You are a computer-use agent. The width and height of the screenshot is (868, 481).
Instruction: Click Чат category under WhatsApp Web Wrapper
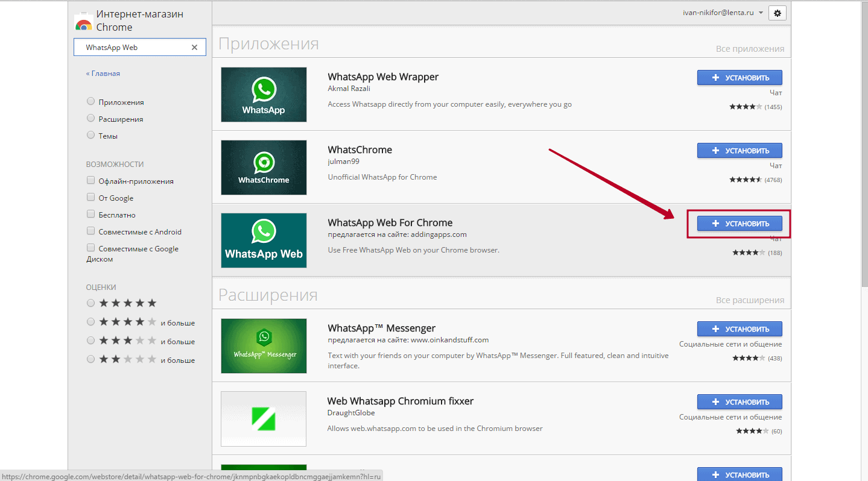click(x=776, y=93)
